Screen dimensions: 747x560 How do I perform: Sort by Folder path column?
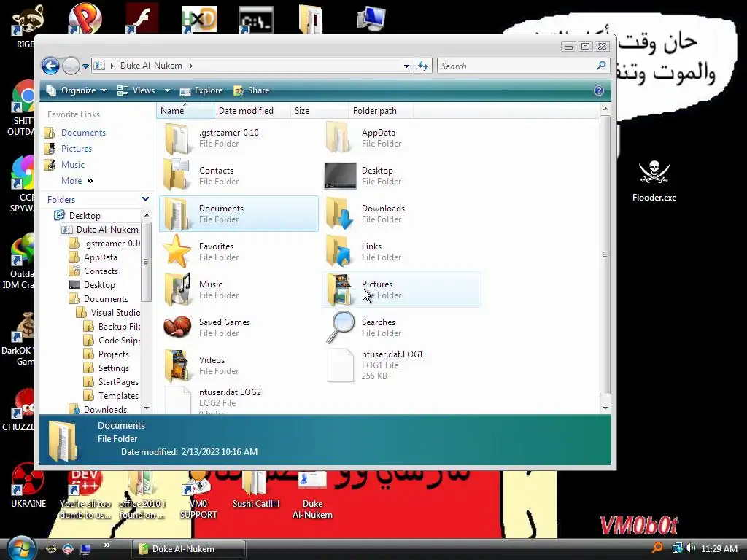[381, 111]
